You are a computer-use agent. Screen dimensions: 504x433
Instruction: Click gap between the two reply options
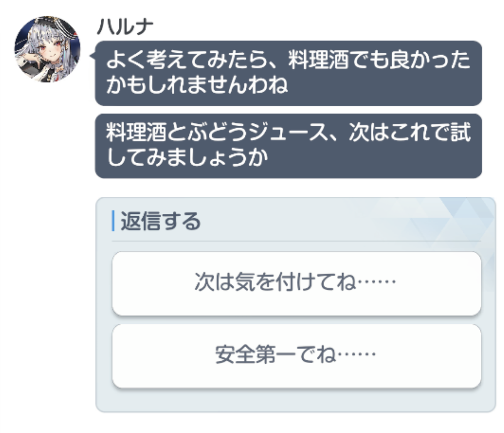296,320
